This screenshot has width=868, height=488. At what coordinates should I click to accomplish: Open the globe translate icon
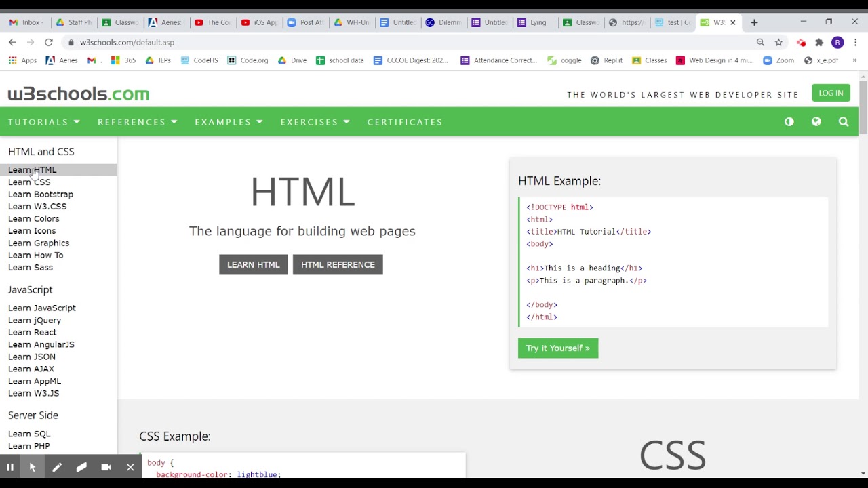(x=816, y=122)
